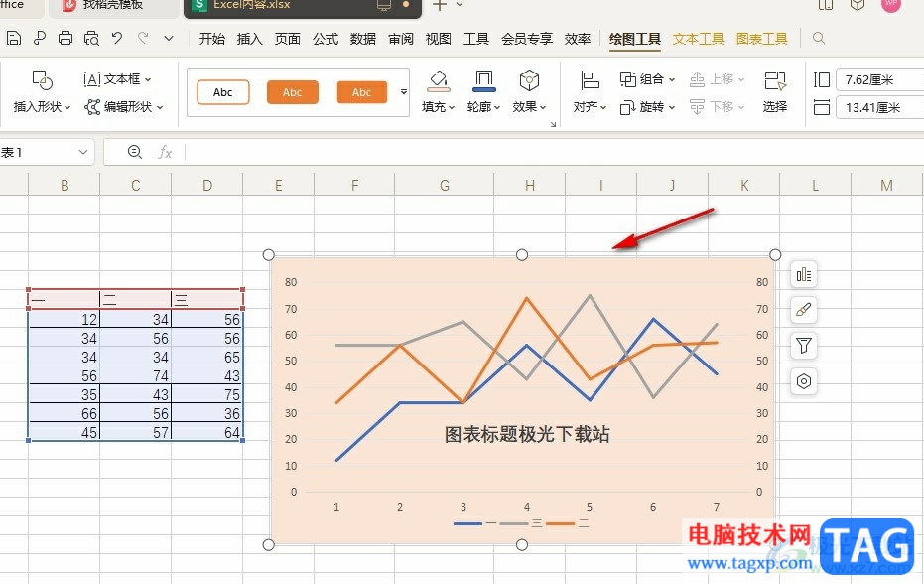Screen dimensions: 924x584
Task: Open the 效率 tab
Action: pos(578,39)
